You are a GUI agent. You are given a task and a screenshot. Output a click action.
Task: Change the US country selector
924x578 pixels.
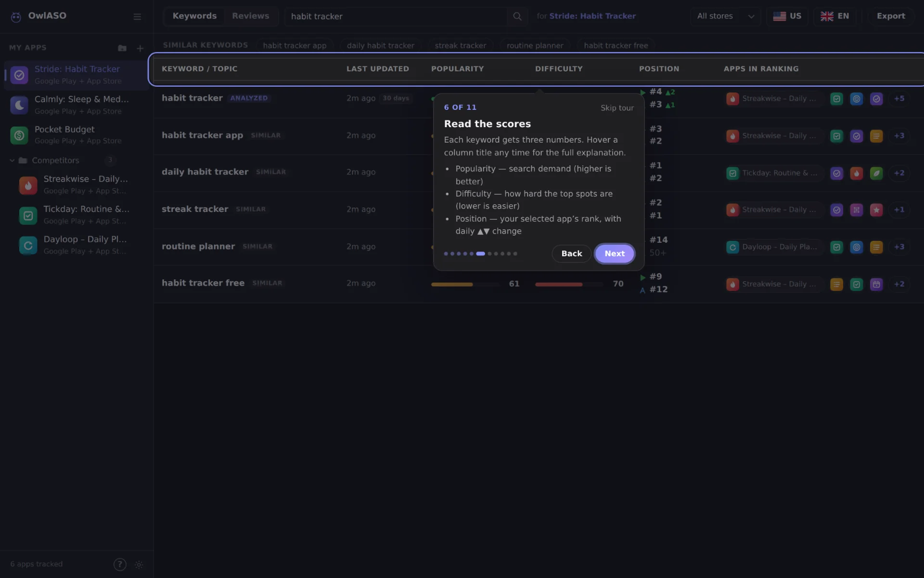pos(787,16)
